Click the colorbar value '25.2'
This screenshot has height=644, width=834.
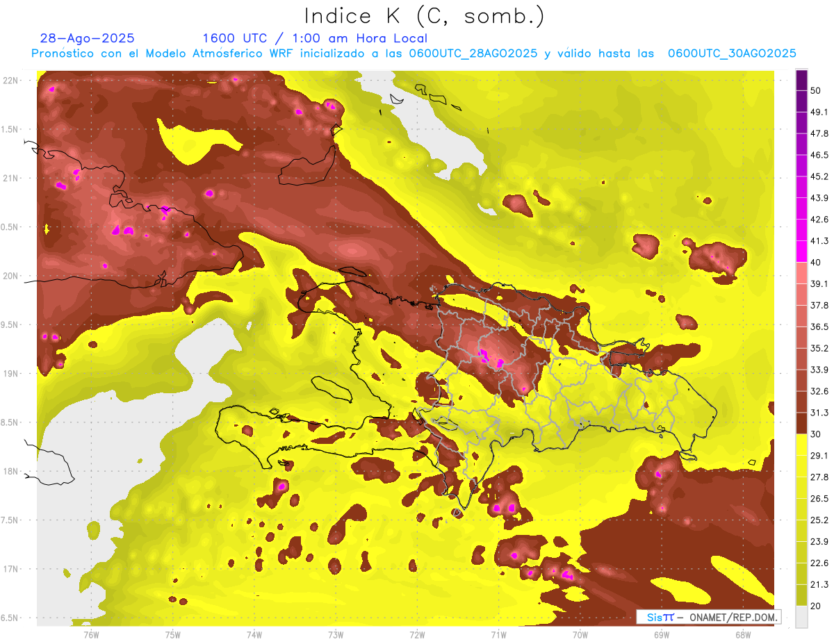pos(819,520)
